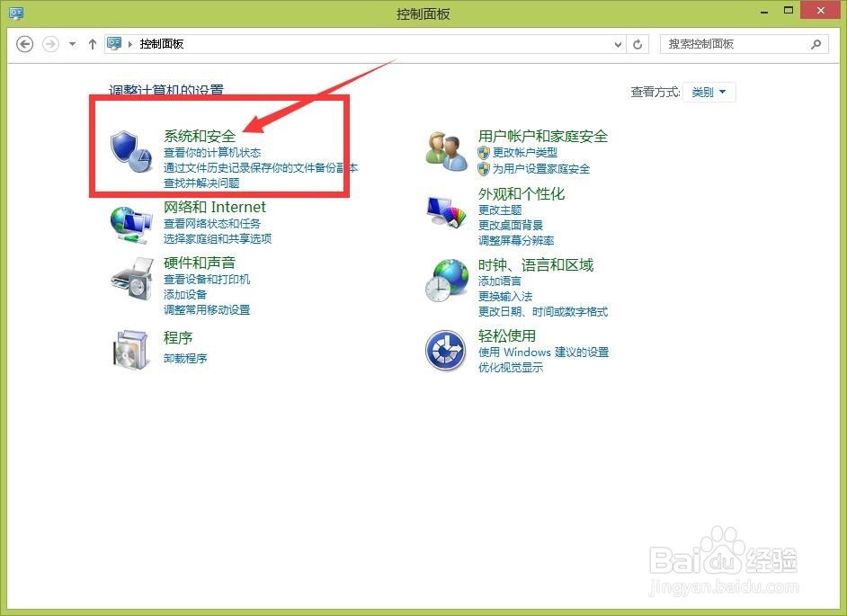Open the 查看方式 类别 dropdown
This screenshot has height=616, width=847.
coord(709,92)
